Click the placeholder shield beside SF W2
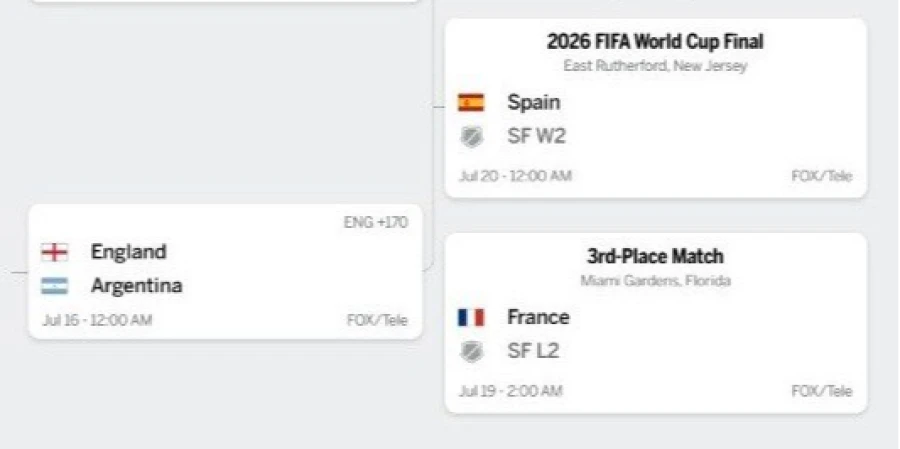 [471, 137]
